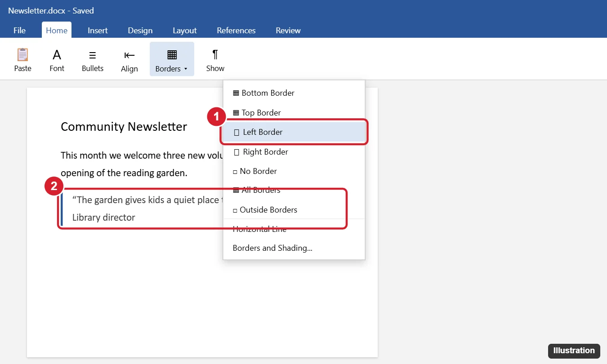Toggle Show paragraph marks

pos(215,60)
